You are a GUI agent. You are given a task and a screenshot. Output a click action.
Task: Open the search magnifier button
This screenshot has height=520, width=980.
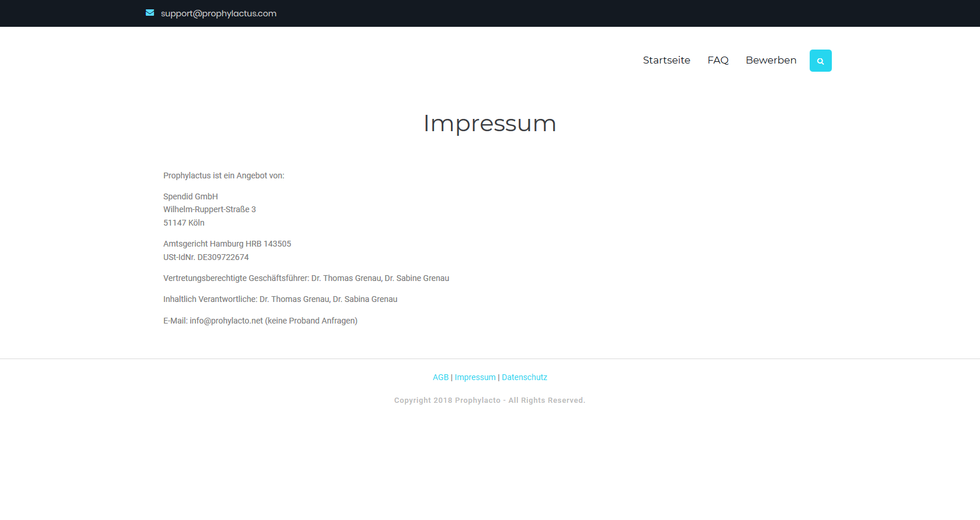(820, 61)
